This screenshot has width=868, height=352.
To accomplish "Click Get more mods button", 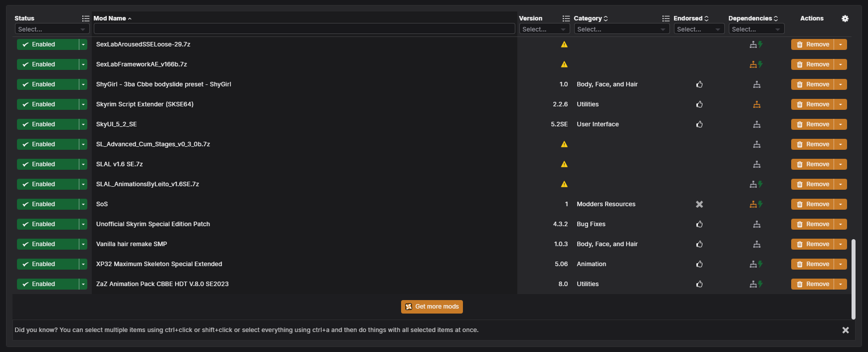I will (x=432, y=307).
